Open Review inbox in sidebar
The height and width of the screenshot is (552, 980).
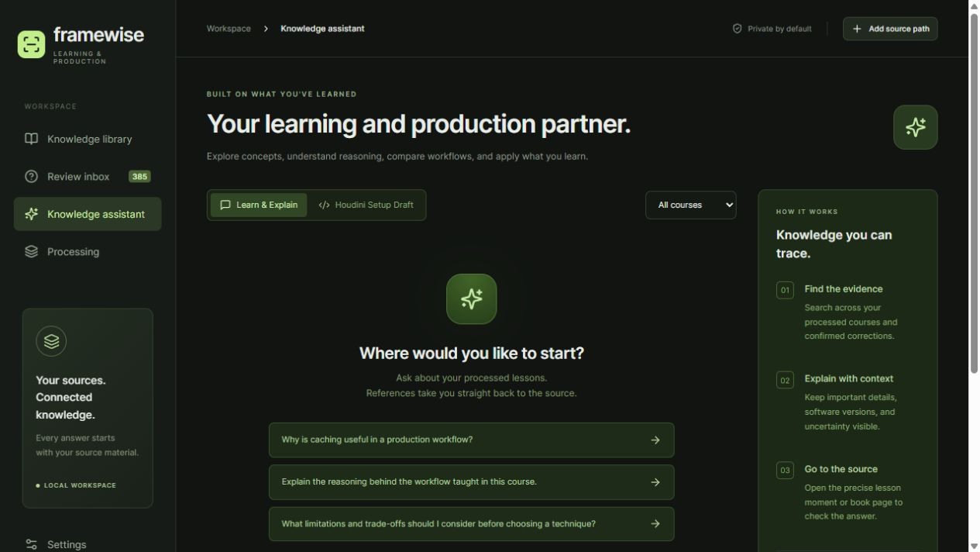pyautogui.click(x=88, y=176)
